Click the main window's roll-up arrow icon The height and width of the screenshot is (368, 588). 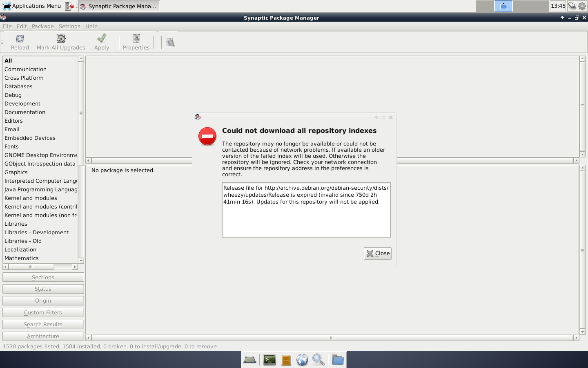(562, 18)
